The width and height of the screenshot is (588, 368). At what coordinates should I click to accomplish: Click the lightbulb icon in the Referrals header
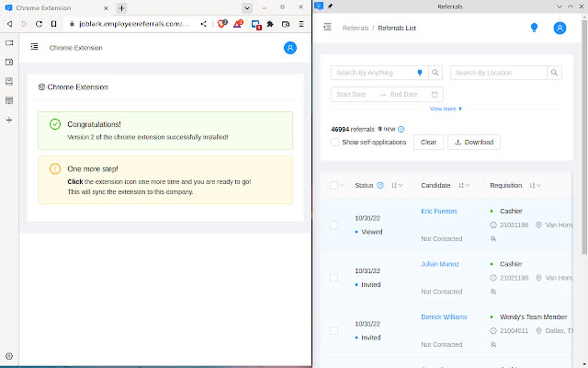(x=534, y=27)
